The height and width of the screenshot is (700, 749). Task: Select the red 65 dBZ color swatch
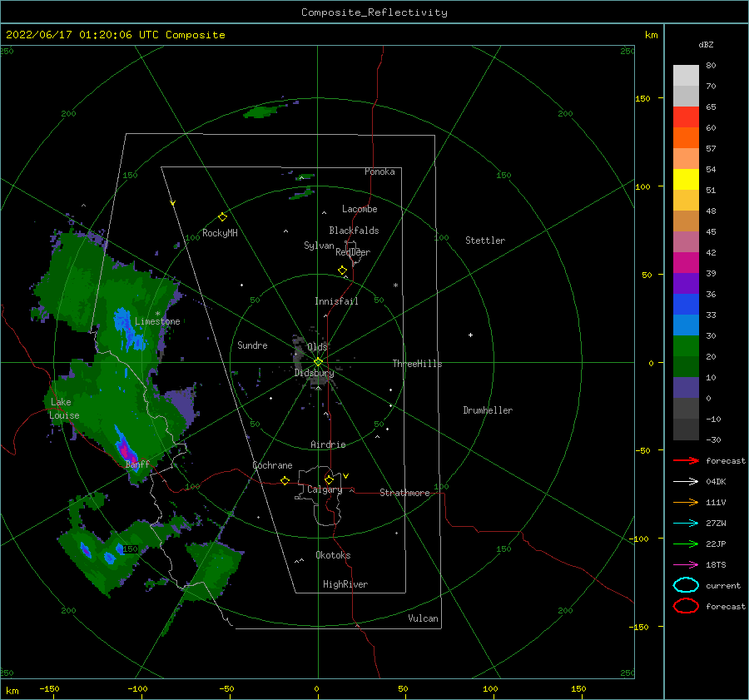686,117
